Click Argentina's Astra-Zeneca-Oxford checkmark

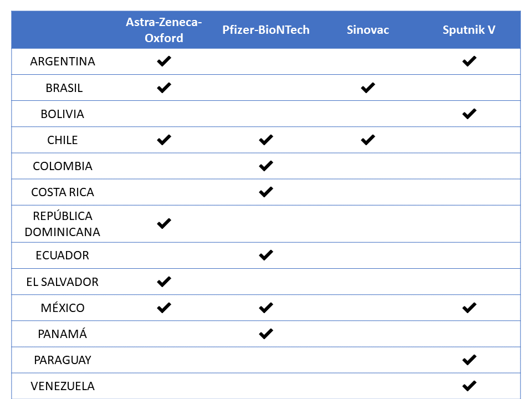[x=164, y=61]
